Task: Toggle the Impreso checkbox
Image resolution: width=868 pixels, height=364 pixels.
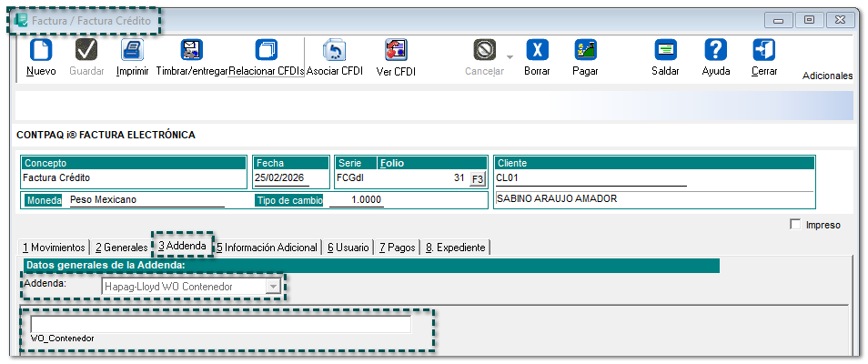Action: point(796,225)
